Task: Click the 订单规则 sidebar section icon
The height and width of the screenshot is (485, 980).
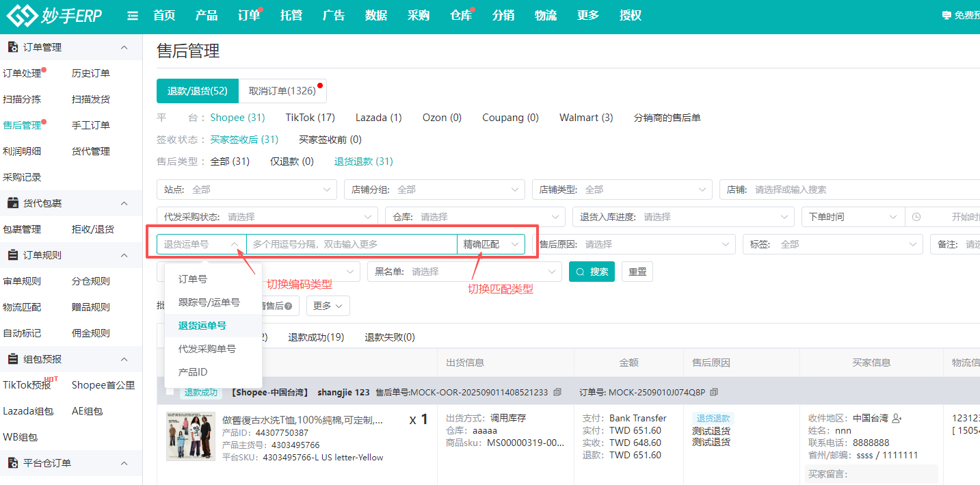Action: pyautogui.click(x=11, y=254)
